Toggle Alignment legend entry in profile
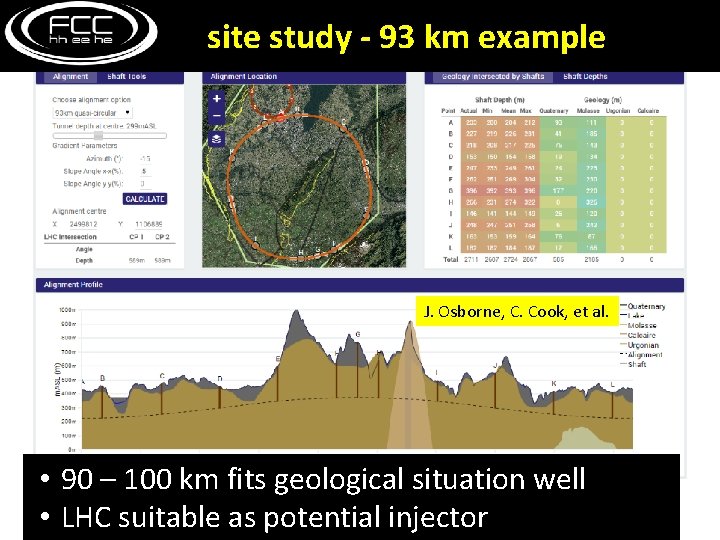720x540 pixels. point(641,355)
